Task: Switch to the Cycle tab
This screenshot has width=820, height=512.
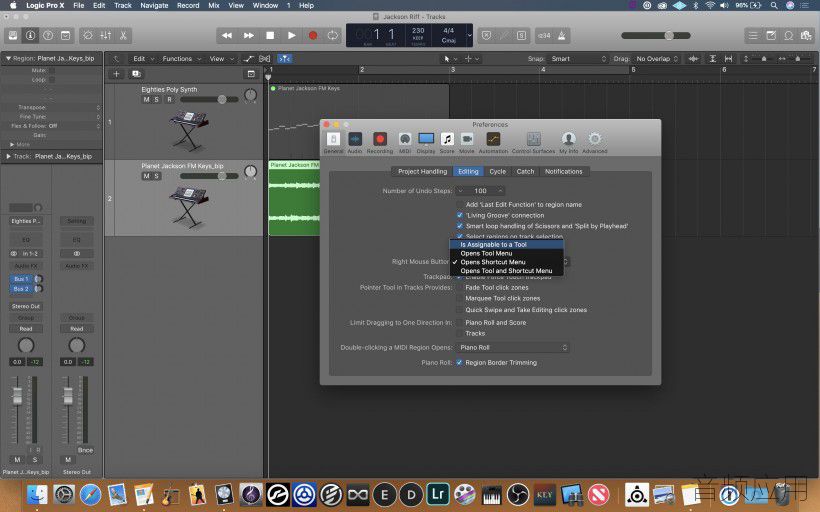Action: (497, 172)
